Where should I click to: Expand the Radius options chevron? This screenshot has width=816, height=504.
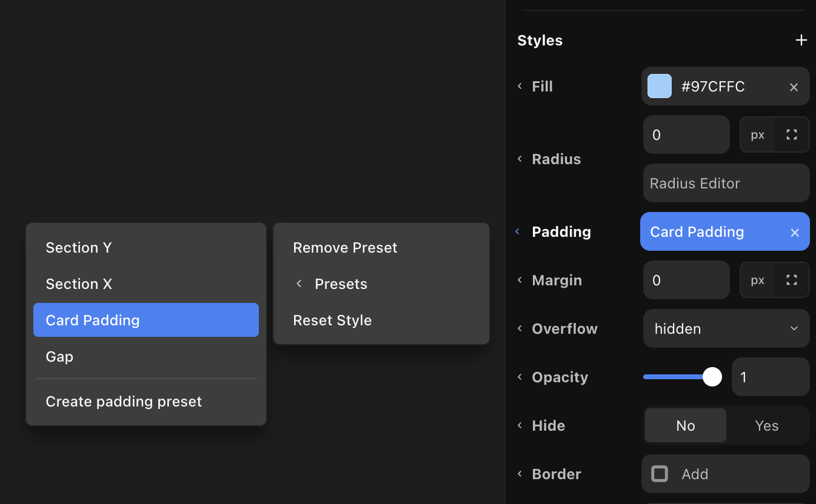(x=520, y=159)
